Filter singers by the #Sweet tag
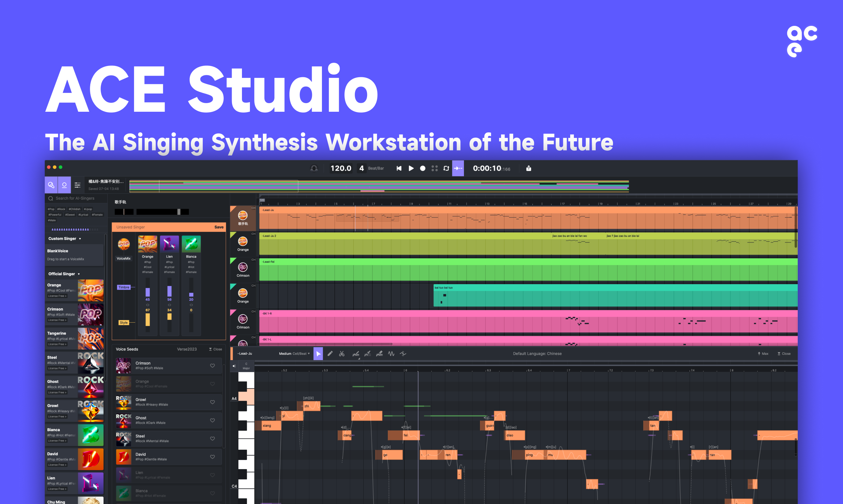The image size is (843, 504). (x=70, y=215)
